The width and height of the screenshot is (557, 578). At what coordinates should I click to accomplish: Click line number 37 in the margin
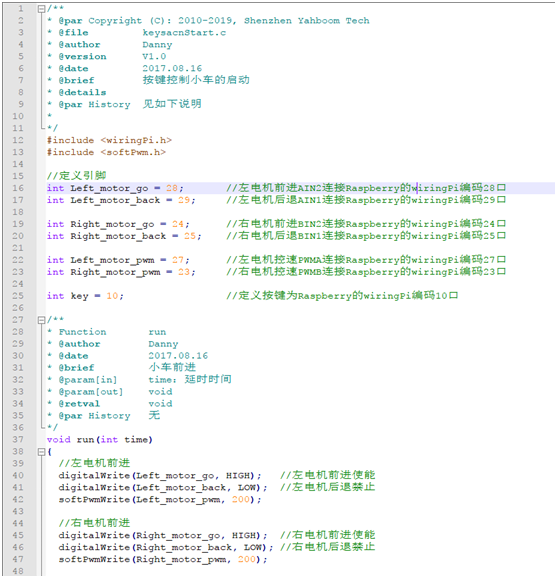18,440
